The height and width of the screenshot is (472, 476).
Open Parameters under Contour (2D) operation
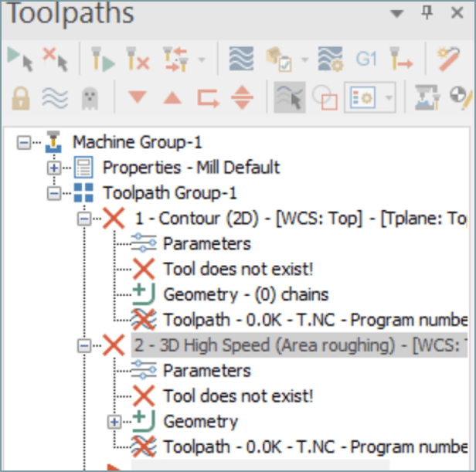point(206,243)
